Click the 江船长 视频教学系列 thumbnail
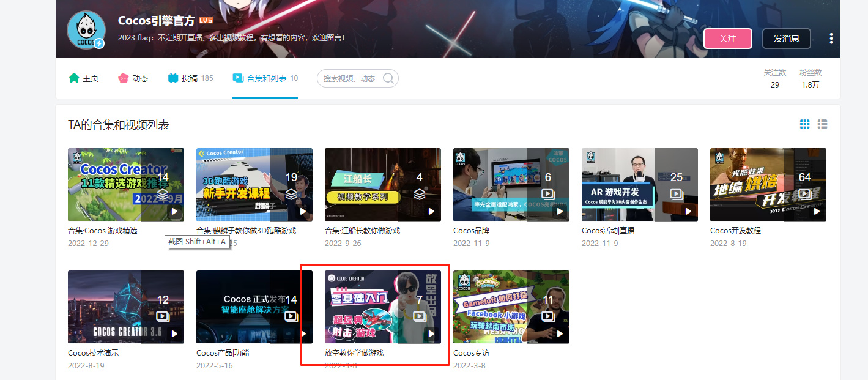 click(x=383, y=184)
